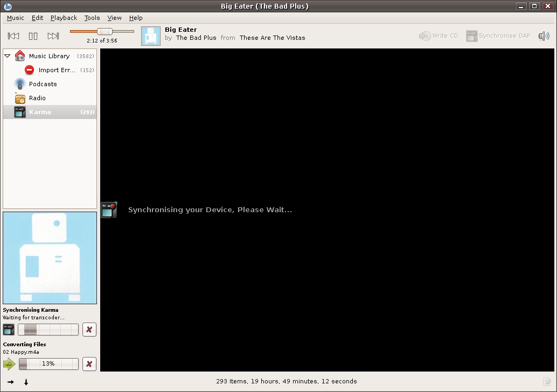The image size is (557, 392).
Task: Click the Karma icon beside sync progress
Action: click(9, 330)
